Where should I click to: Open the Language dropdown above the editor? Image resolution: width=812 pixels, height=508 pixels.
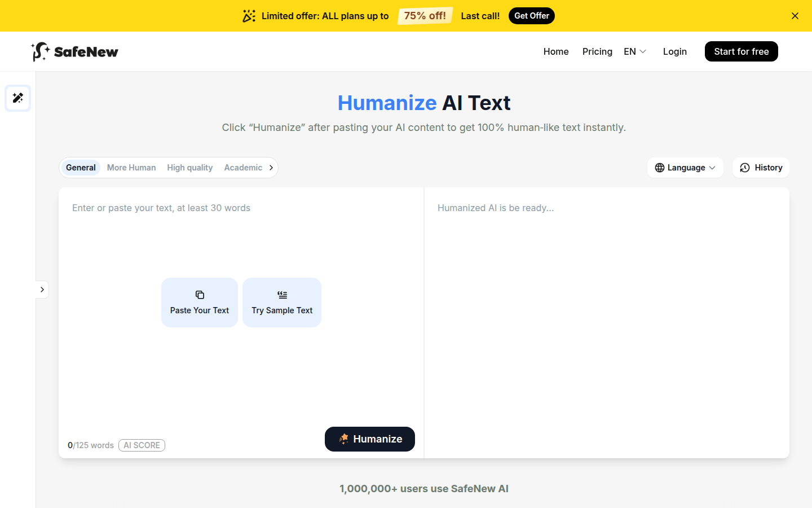[685, 168]
